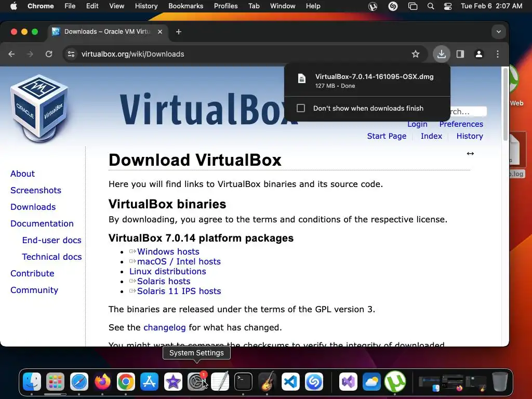This screenshot has width=532, height=399.
Task: Go back with the back arrow
Action: tap(11, 54)
